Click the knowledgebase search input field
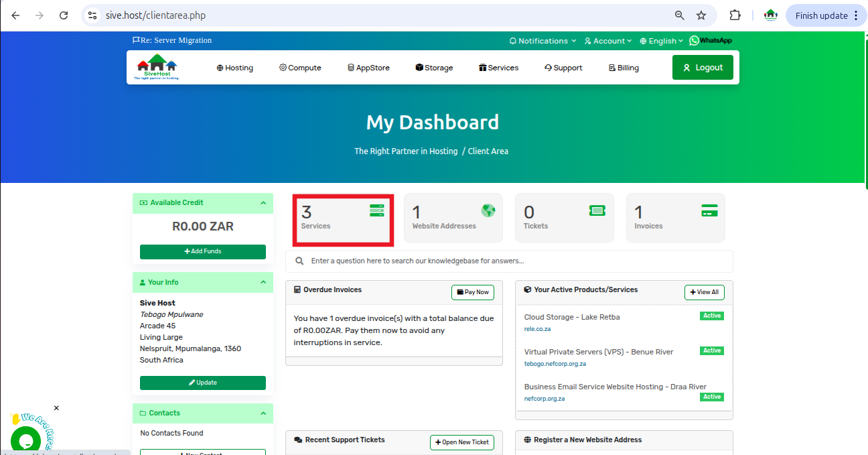Viewport: 868px width, 455px height. coord(509,261)
